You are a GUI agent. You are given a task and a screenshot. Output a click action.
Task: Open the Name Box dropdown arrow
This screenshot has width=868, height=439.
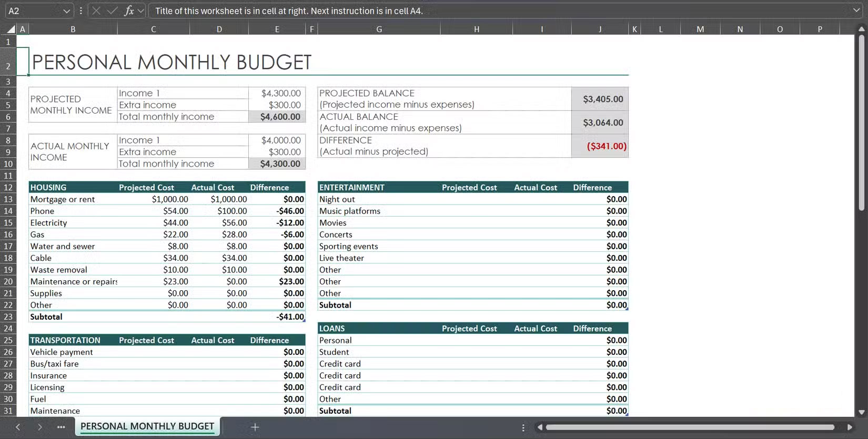pos(66,11)
